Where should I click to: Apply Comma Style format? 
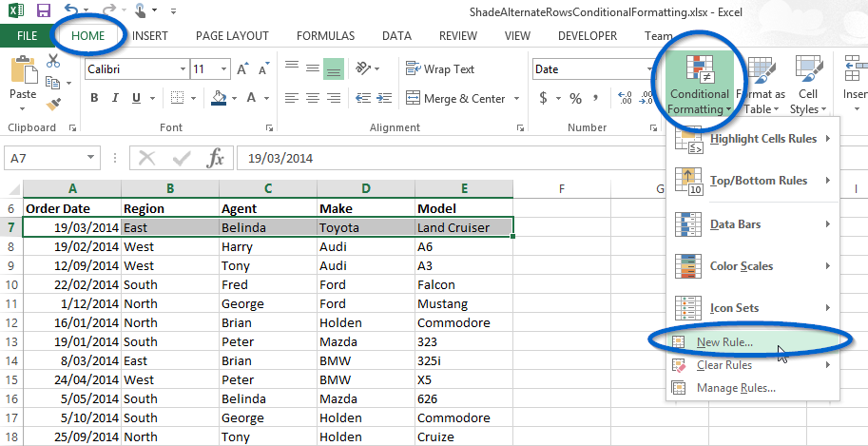[596, 99]
